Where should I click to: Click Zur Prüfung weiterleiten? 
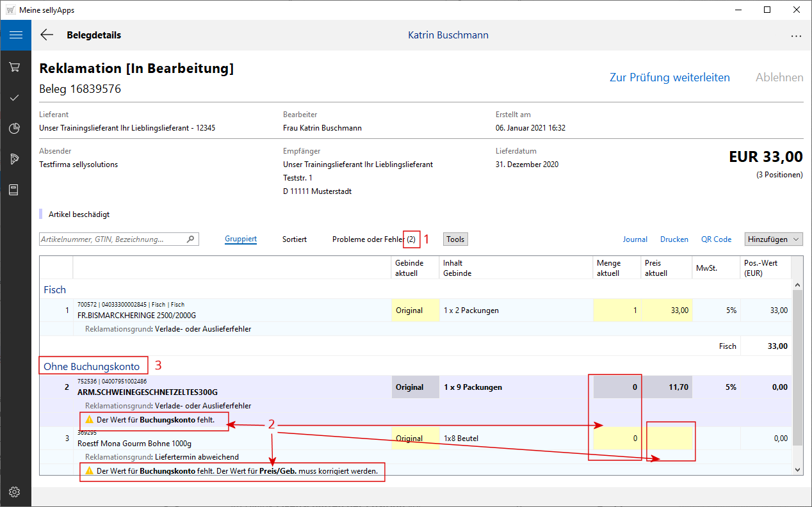click(x=669, y=77)
